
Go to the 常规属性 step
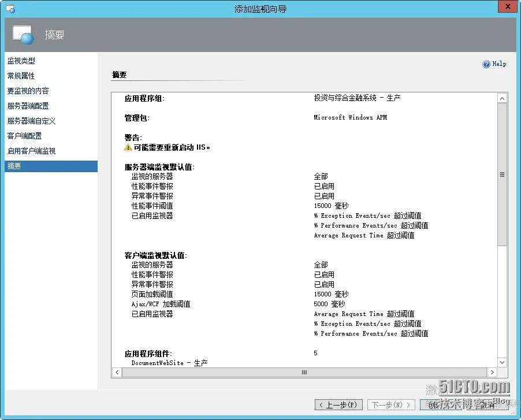pos(21,76)
